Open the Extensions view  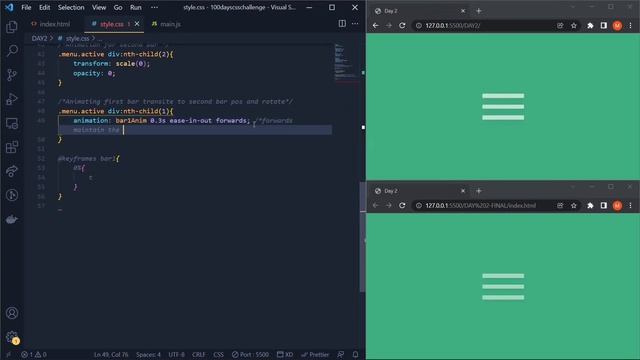(12, 147)
